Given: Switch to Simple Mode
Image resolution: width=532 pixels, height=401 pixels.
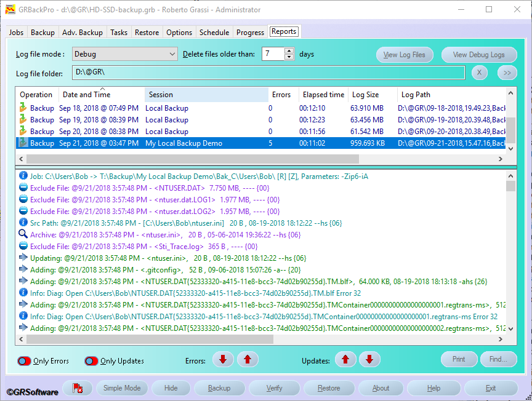Looking at the screenshot, I should point(122,388).
